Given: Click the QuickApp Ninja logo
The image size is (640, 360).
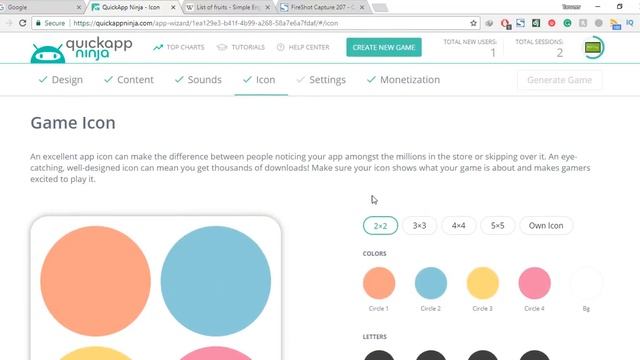Looking at the screenshot, I should [81, 49].
